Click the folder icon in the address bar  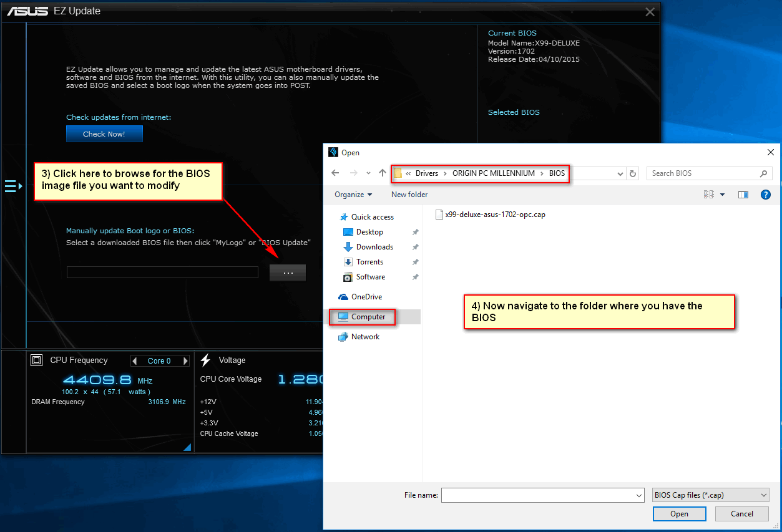(x=398, y=173)
